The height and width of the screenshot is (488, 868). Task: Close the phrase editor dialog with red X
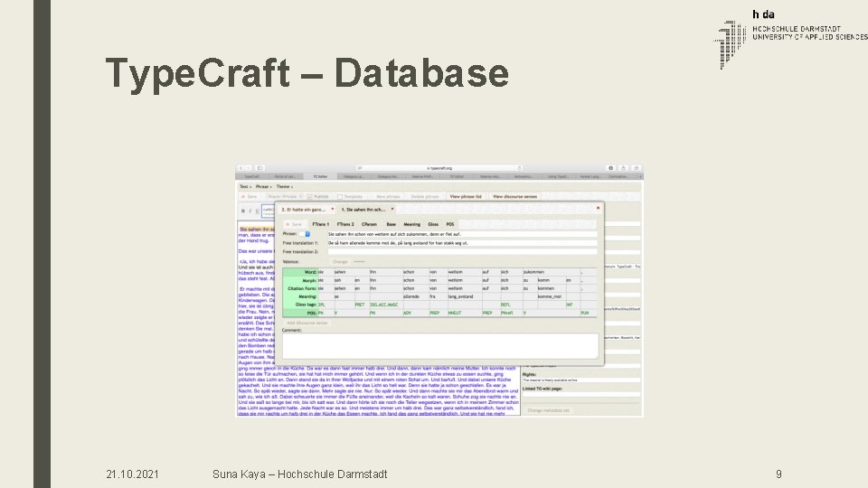[598, 208]
